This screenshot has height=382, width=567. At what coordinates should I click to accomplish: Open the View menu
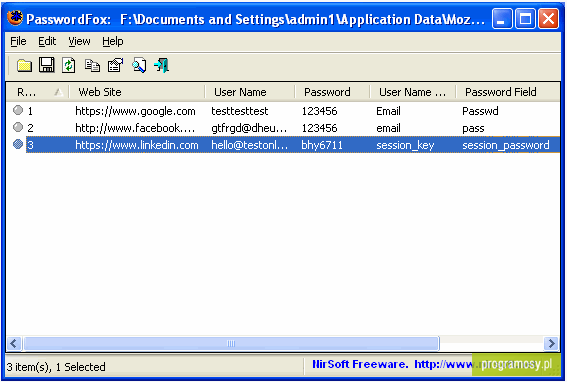click(79, 42)
